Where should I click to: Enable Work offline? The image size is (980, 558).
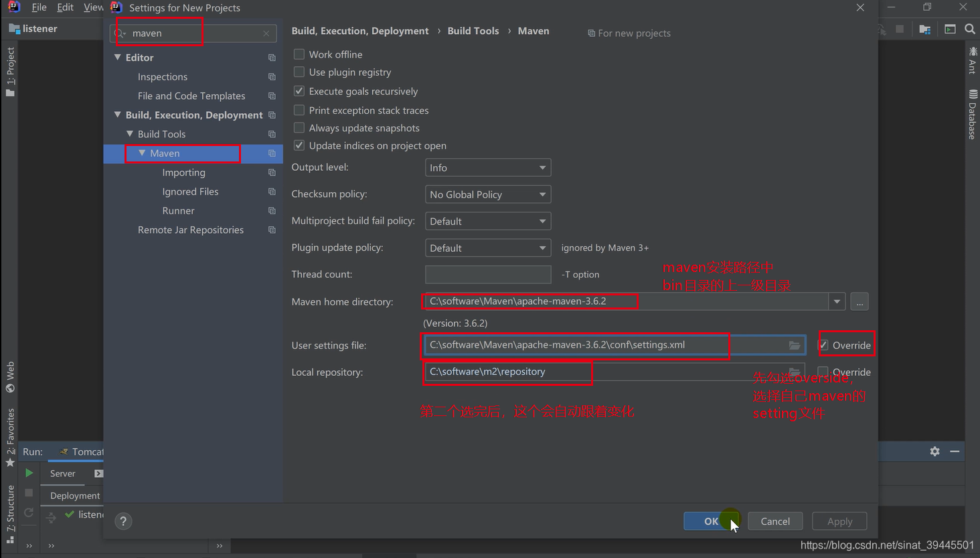[x=299, y=54]
